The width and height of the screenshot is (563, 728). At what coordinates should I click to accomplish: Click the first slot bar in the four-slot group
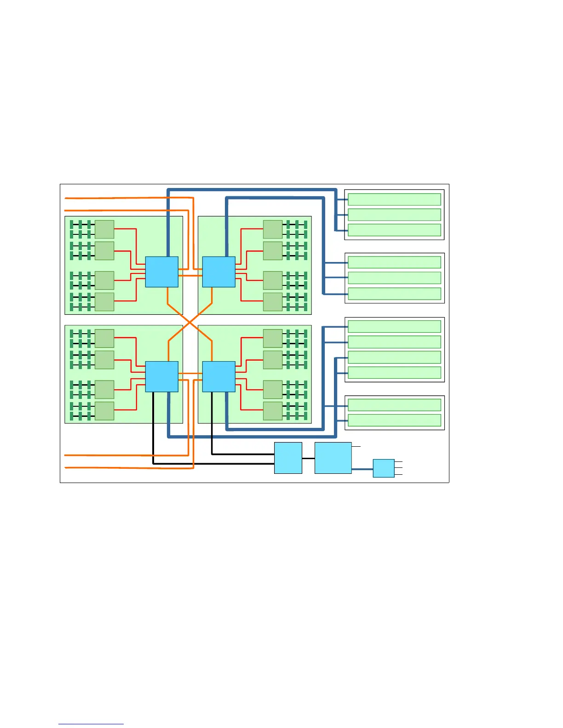[394, 326]
